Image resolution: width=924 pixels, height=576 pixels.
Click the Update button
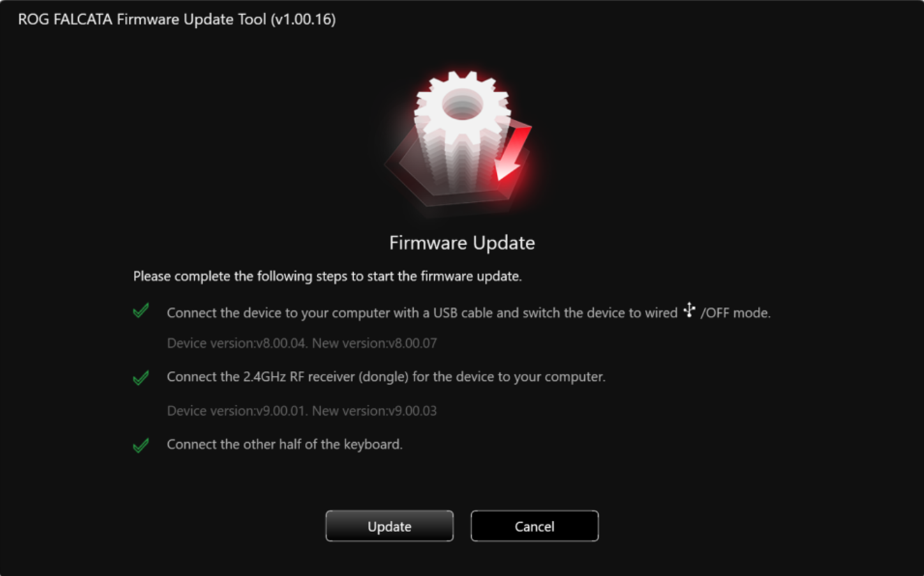tap(389, 526)
